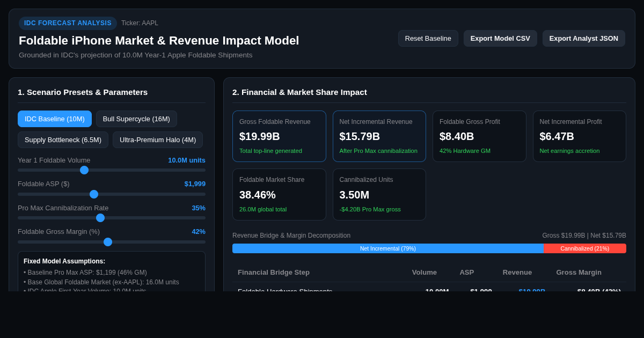The height and width of the screenshot is (338, 644).
Task: Select the Net Incremental Revenue card
Action: [x=379, y=136]
